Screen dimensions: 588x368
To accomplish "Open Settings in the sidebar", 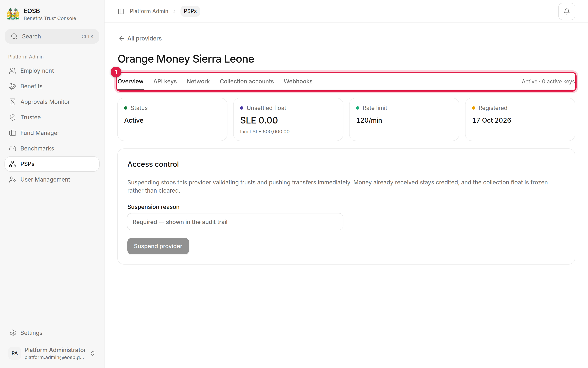I will click(52, 333).
